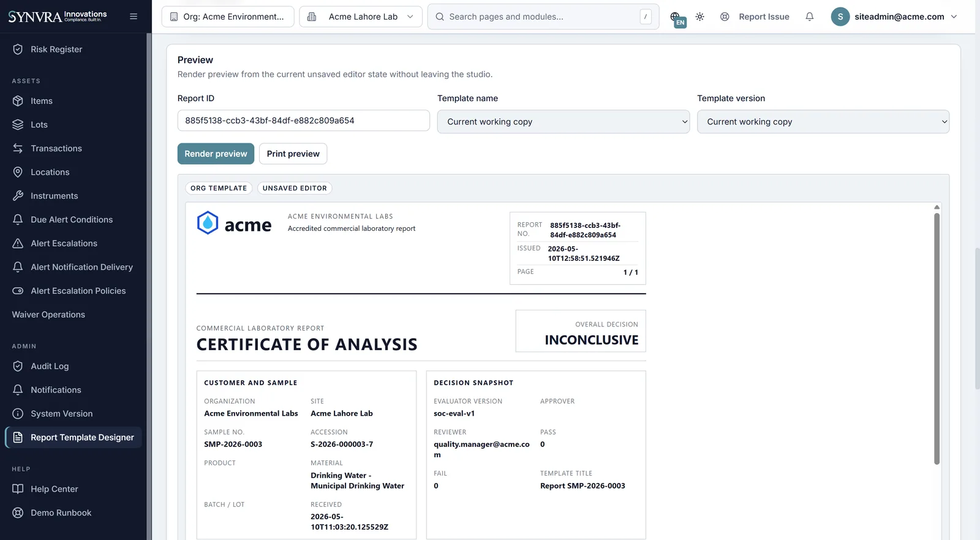Click the Lots layers icon

(18, 125)
